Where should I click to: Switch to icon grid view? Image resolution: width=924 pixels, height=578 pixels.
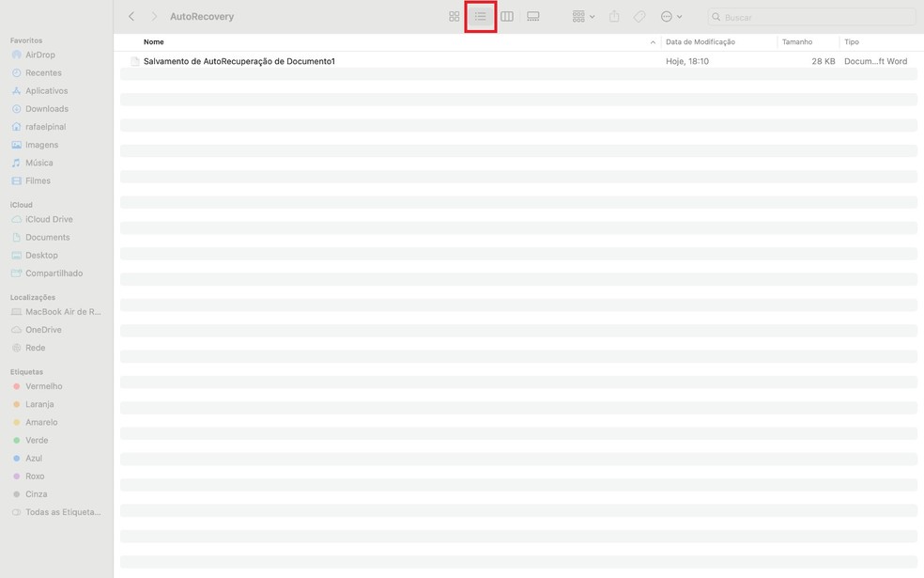[454, 17]
